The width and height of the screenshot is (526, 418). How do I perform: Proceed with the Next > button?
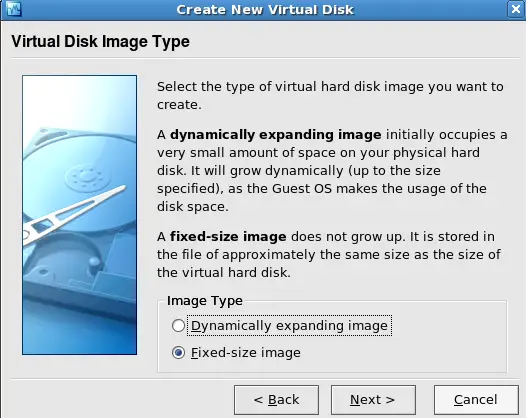[x=373, y=400]
